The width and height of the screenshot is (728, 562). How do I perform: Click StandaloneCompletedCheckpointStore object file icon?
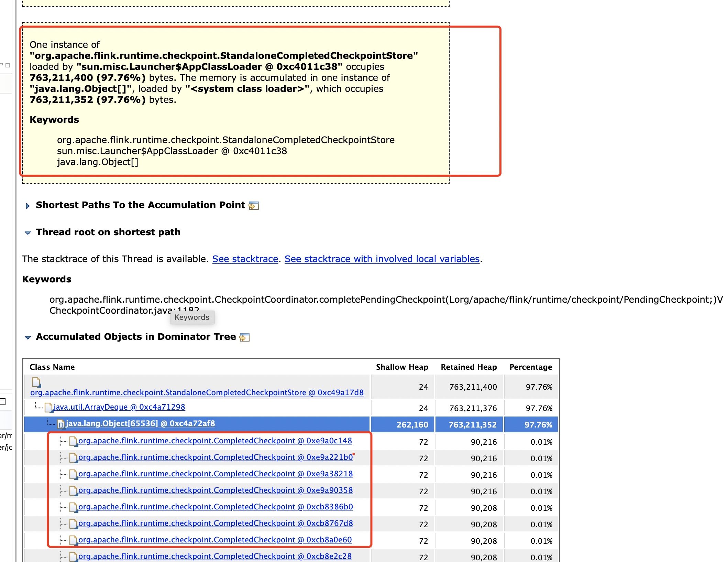coord(36,382)
